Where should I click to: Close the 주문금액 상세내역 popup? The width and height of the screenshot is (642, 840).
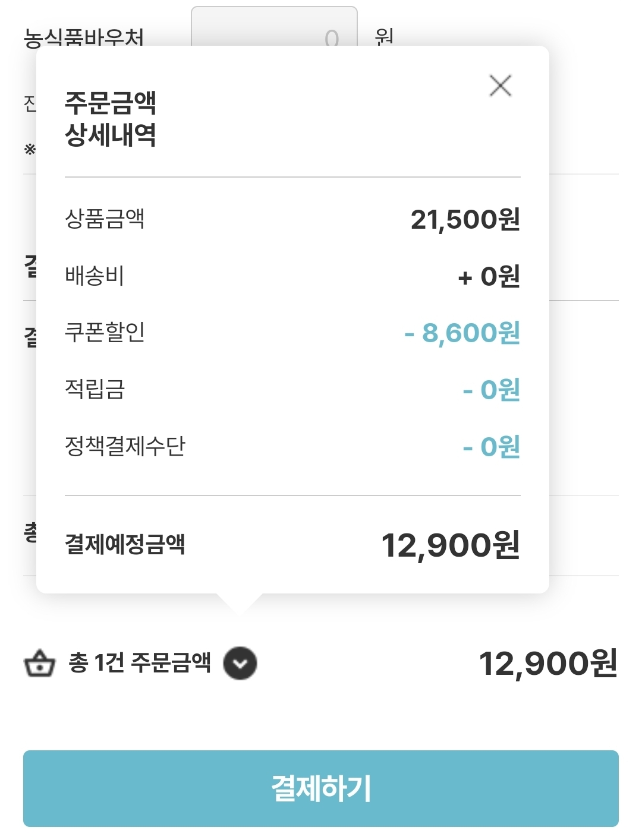point(501,86)
